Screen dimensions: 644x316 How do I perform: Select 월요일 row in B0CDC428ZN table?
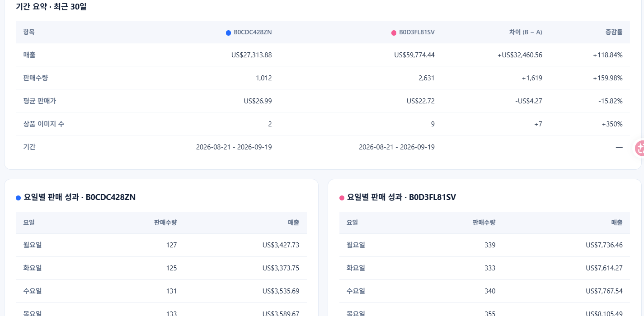pyautogui.click(x=161, y=245)
